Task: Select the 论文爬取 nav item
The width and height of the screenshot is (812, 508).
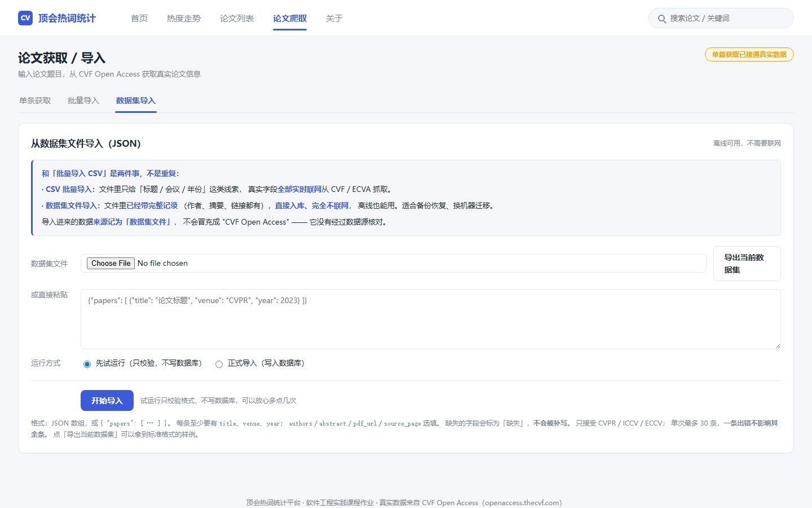Action: pos(290,19)
